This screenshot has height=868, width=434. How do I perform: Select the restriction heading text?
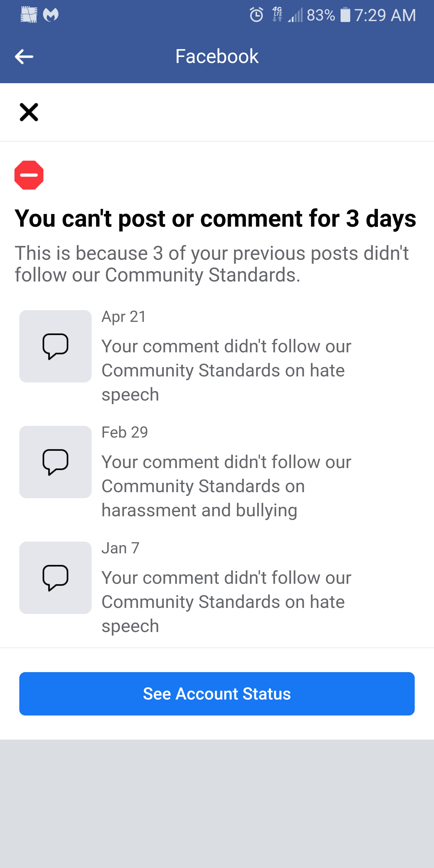click(216, 219)
